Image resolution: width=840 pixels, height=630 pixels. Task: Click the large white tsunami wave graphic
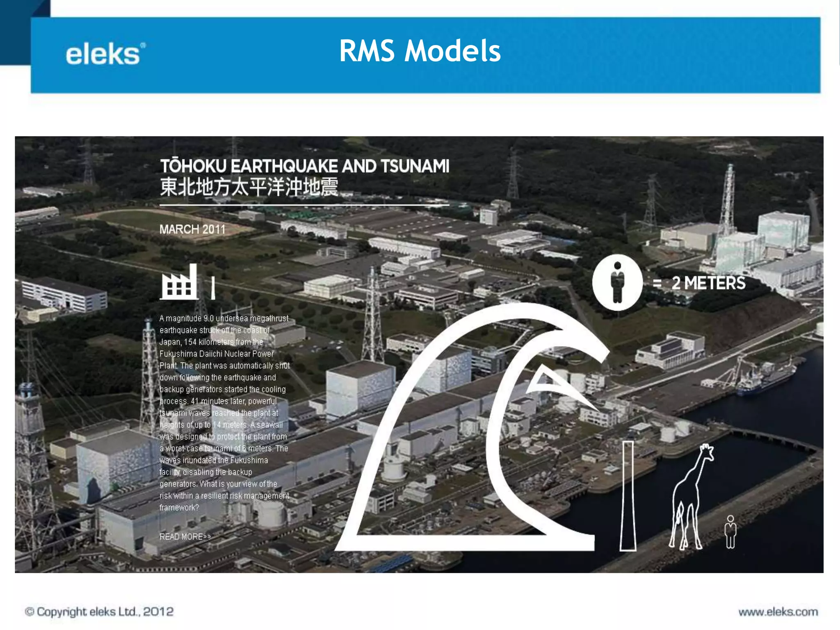coord(472,427)
